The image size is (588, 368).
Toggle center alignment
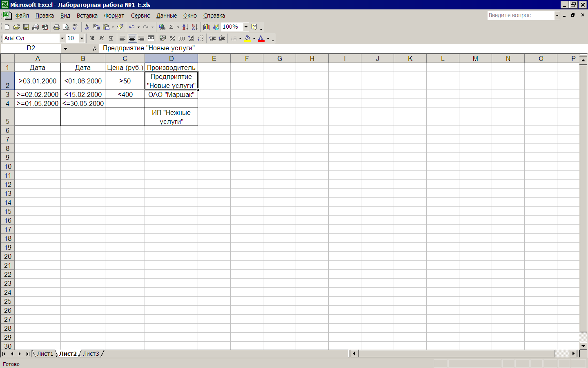132,38
